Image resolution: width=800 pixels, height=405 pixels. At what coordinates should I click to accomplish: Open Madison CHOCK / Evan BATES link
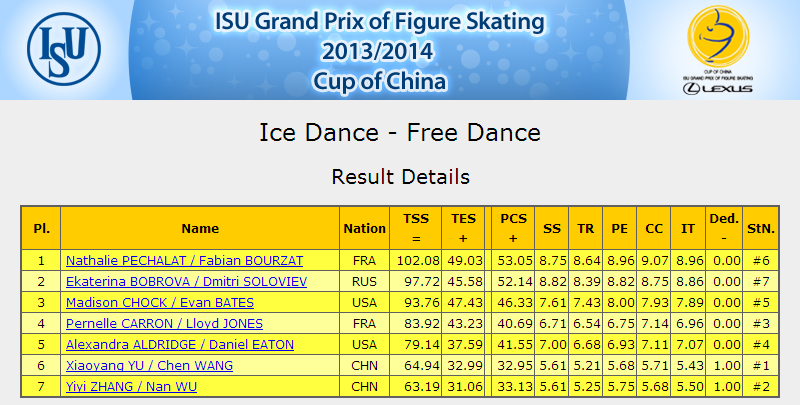[160, 302]
